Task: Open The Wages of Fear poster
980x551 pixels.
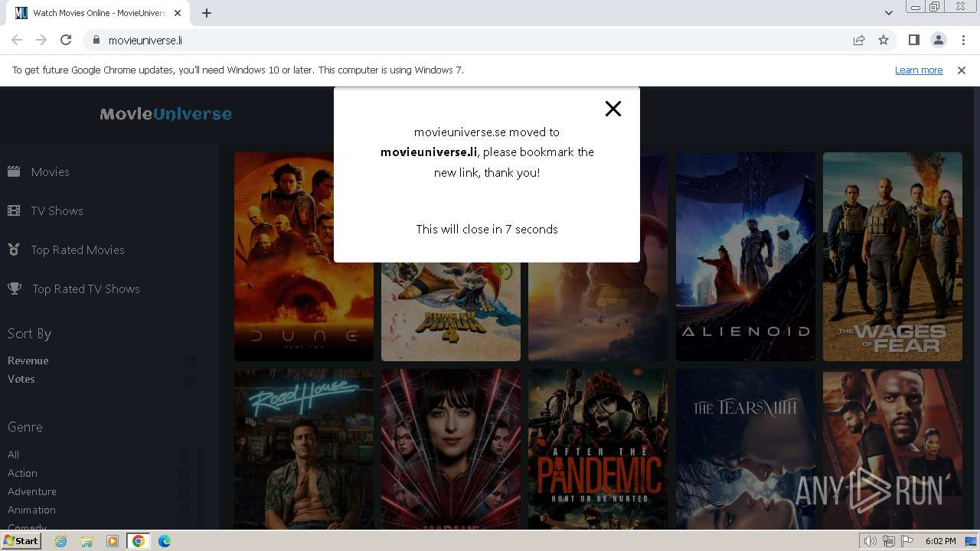Action: point(893,256)
